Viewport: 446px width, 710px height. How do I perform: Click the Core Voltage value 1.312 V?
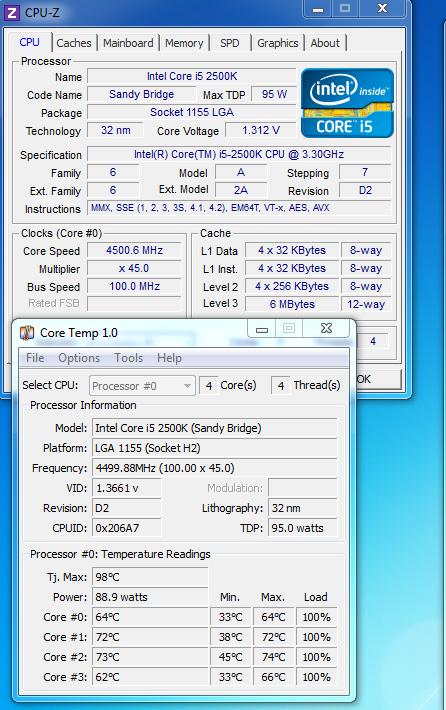[261, 131]
